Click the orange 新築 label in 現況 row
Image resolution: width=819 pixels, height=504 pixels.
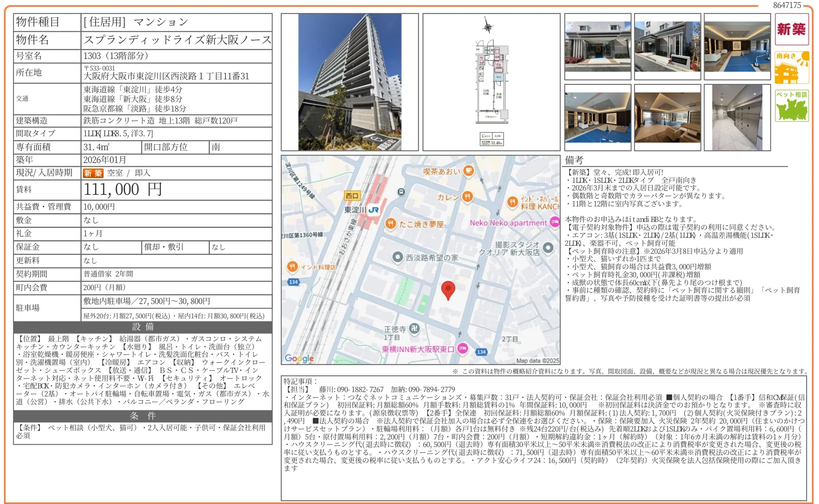[x=93, y=173]
